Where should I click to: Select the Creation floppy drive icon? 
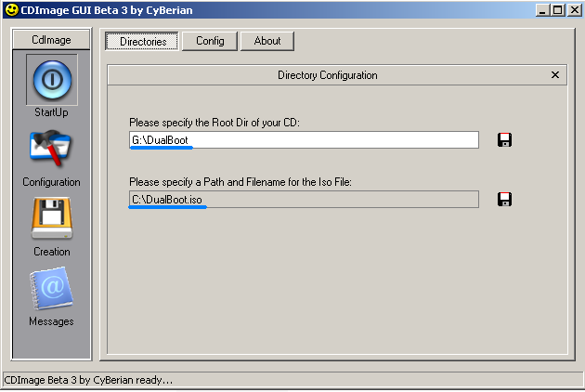point(51,218)
